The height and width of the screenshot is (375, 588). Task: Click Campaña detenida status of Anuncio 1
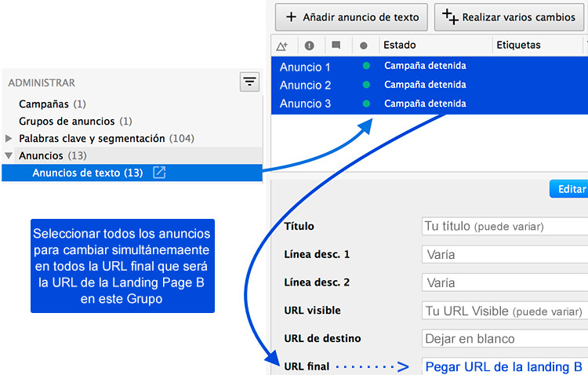tap(425, 66)
